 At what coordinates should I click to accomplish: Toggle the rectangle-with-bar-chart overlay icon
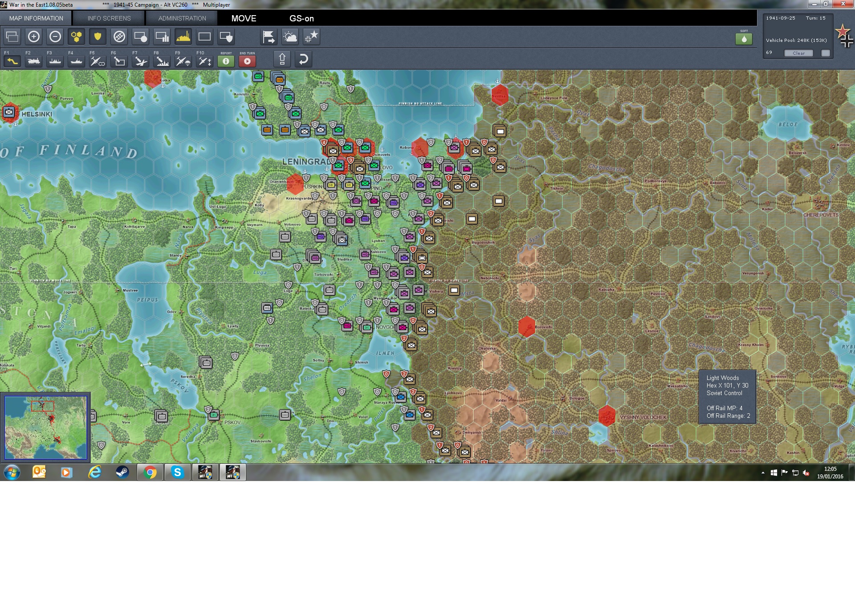point(162,37)
